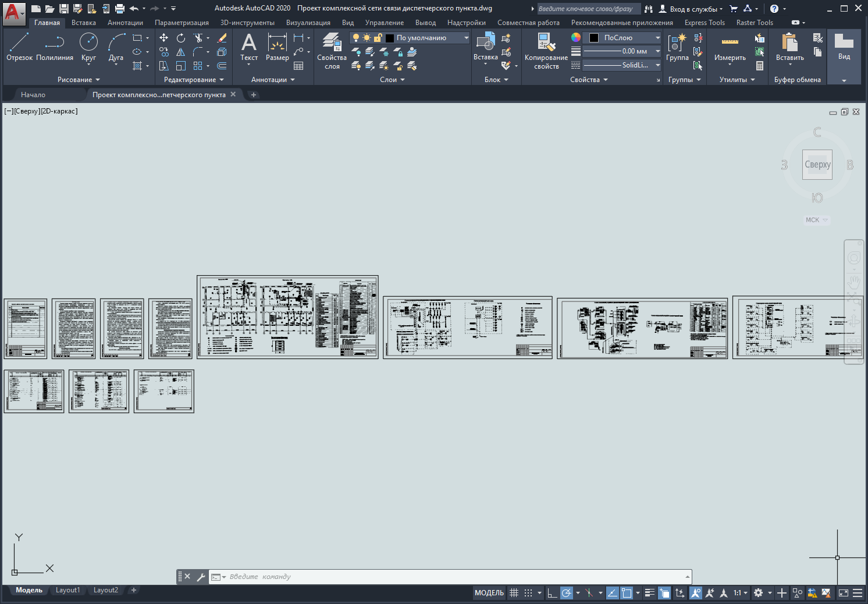Expand the lineweight dropdown showing 0.00 мм
This screenshot has height=604, width=868.
click(x=658, y=51)
